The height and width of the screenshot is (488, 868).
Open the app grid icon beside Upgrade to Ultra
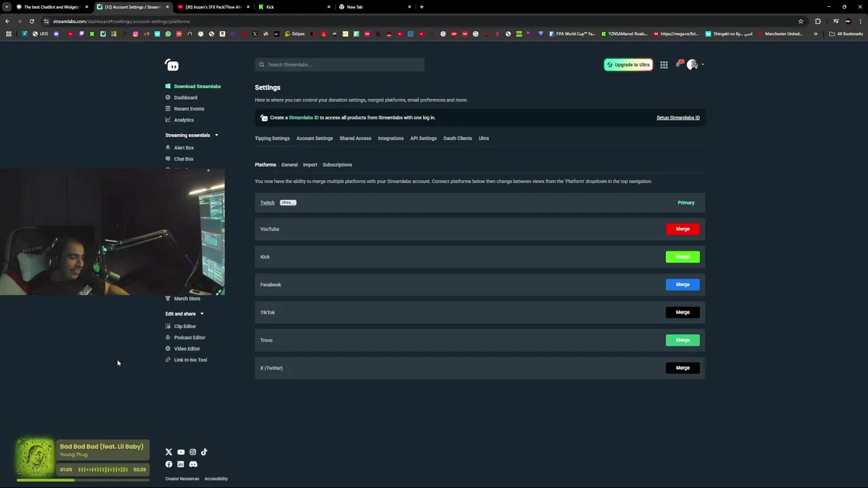click(x=664, y=65)
